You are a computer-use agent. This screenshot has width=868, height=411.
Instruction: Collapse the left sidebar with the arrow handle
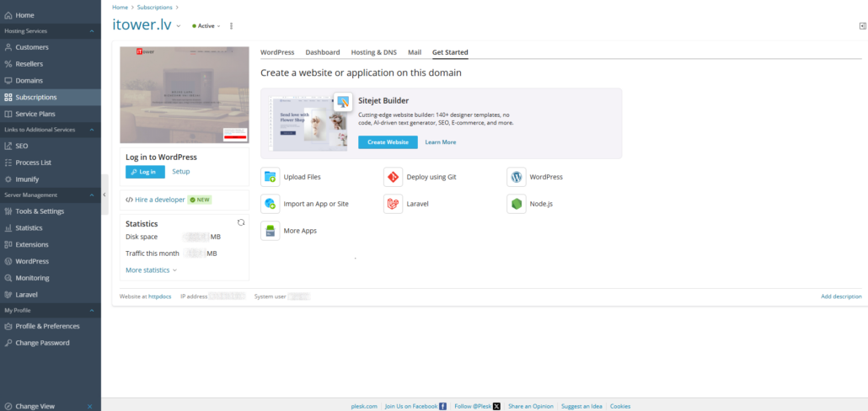(104, 195)
